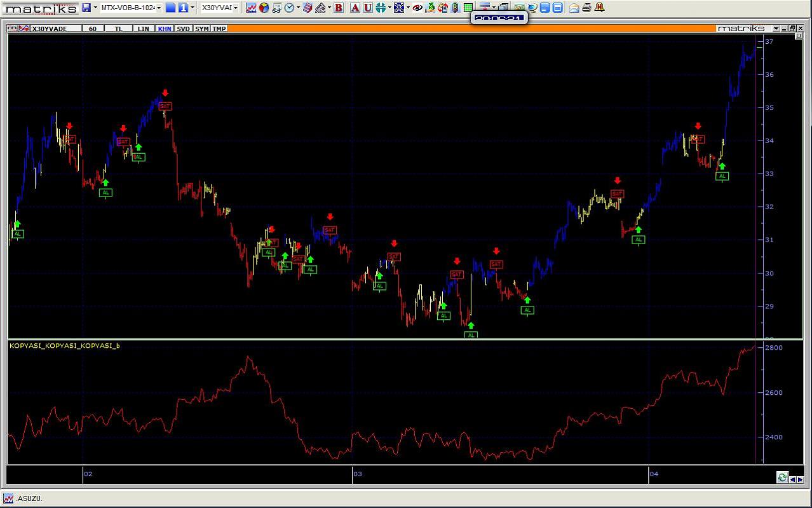The image size is (812, 508).
Task: Click the green refresh icon on timeline
Action: coord(782,478)
